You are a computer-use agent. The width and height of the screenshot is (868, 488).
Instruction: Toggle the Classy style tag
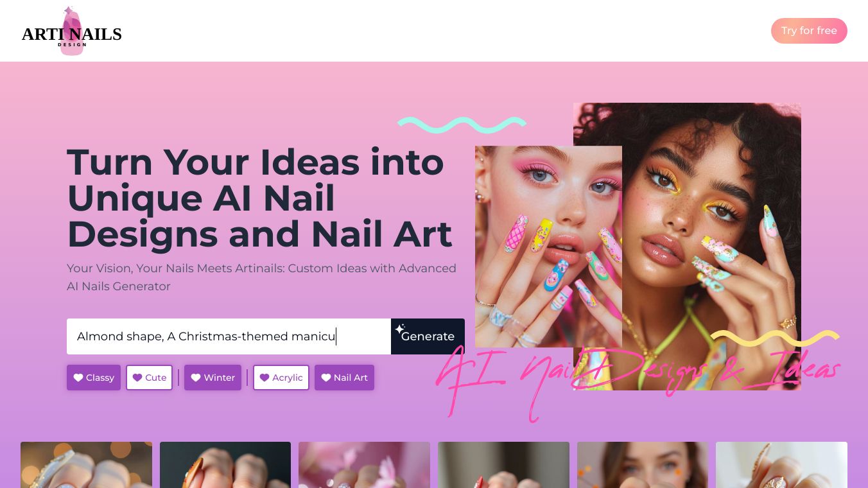(94, 378)
